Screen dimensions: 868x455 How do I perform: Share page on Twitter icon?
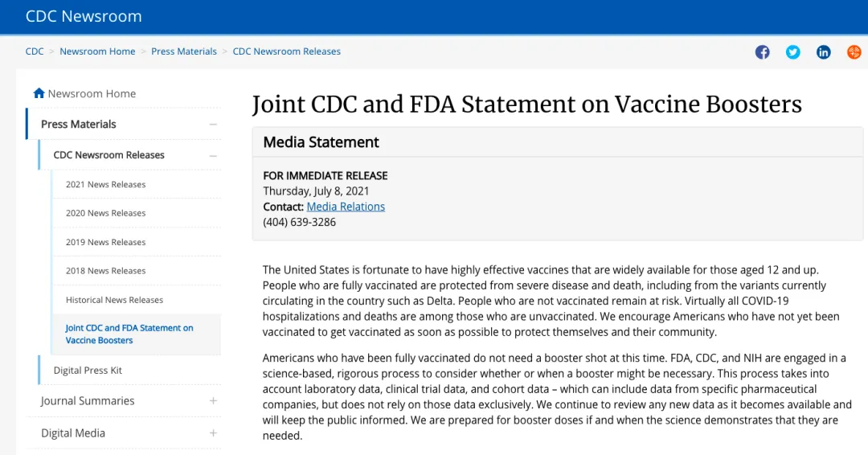point(793,52)
